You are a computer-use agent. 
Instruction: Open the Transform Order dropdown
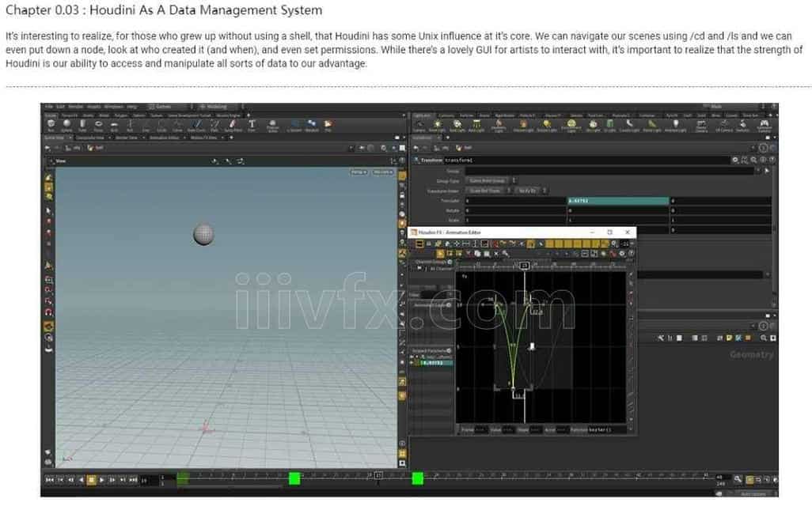488,191
